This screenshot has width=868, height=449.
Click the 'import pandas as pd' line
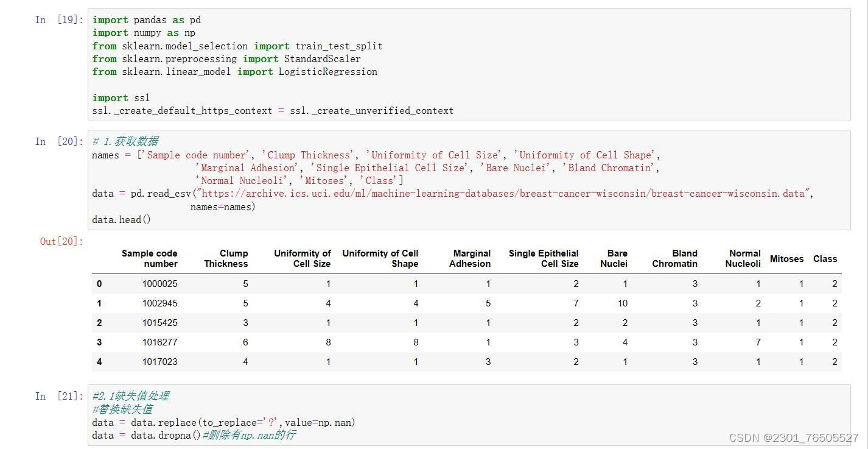coord(147,20)
